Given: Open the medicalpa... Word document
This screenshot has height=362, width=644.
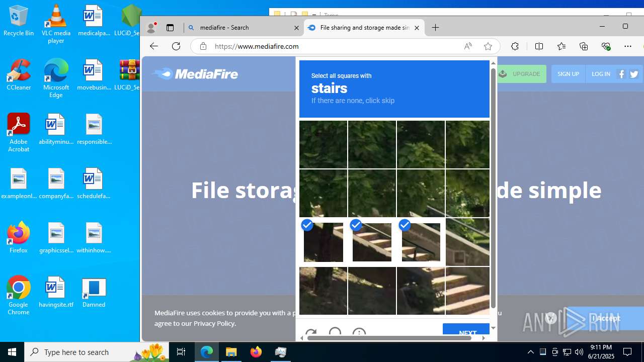Looking at the screenshot, I should (94, 21).
